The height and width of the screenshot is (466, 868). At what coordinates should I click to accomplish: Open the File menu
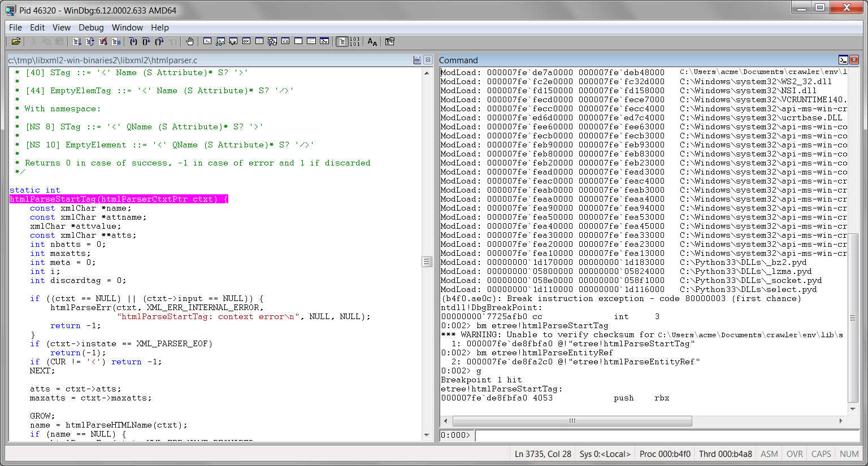[x=15, y=27]
